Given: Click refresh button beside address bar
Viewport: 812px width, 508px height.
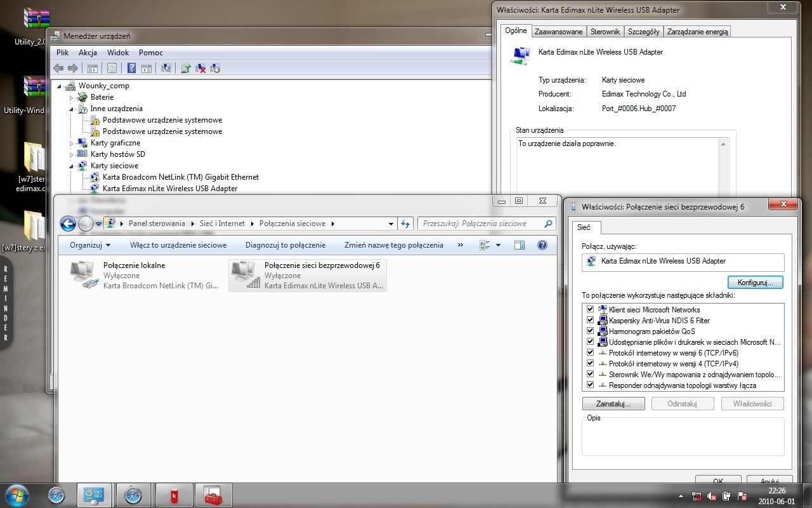Looking at the screenshot, I should click(x=405, y=224).
